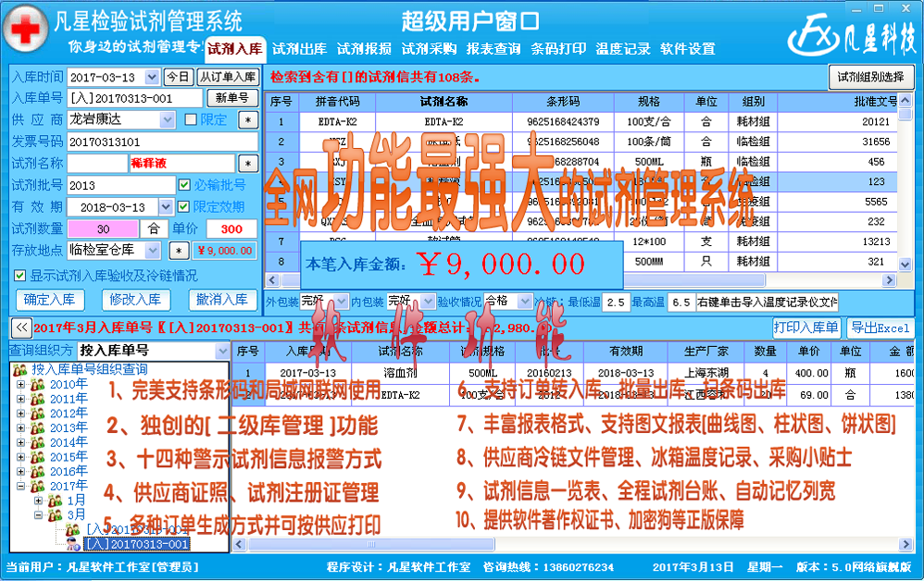Click the 最低温 field showing 2.5

(617, 302)
